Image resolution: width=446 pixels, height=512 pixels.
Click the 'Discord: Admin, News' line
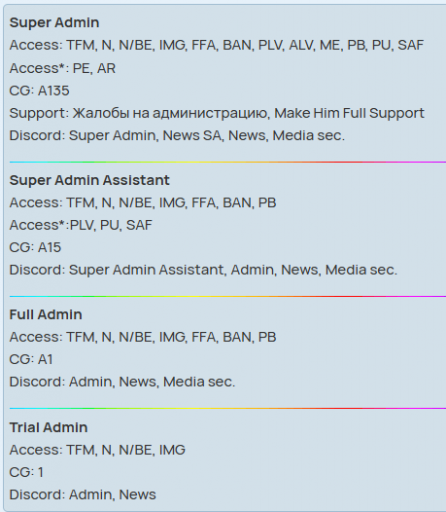(x=83, y=495)
